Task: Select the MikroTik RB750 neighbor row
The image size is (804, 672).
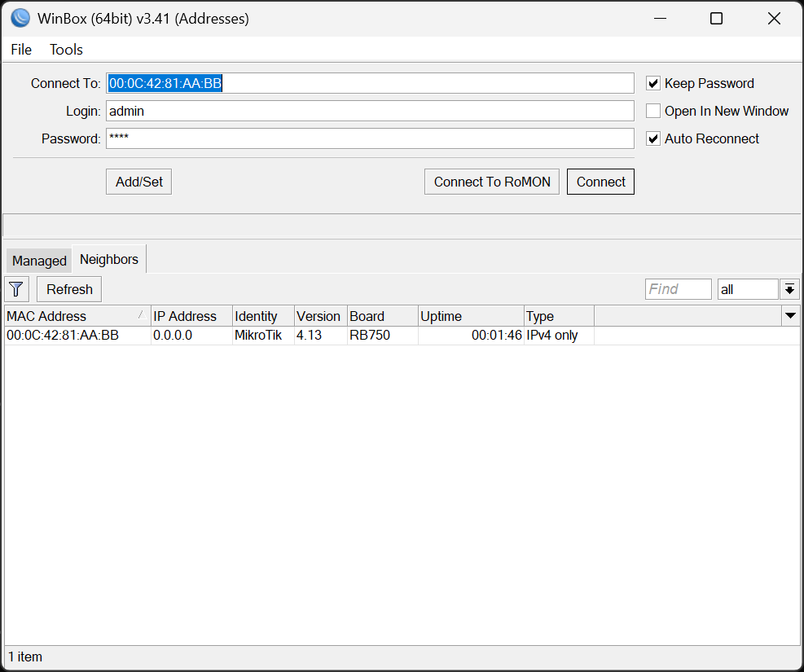Action: [244, 334]
